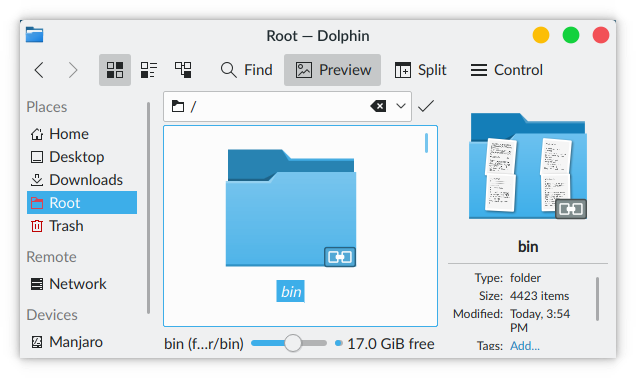Open Downloads in Places
This screenshot has width=636, height=378.
click(x=82, y=180)
